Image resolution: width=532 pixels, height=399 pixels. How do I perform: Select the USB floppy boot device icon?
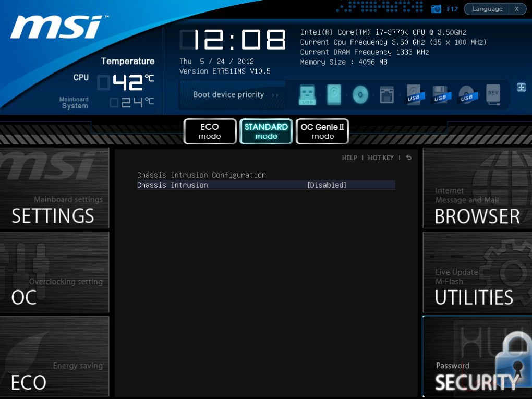pyautogui.click(x=441, y=94)
